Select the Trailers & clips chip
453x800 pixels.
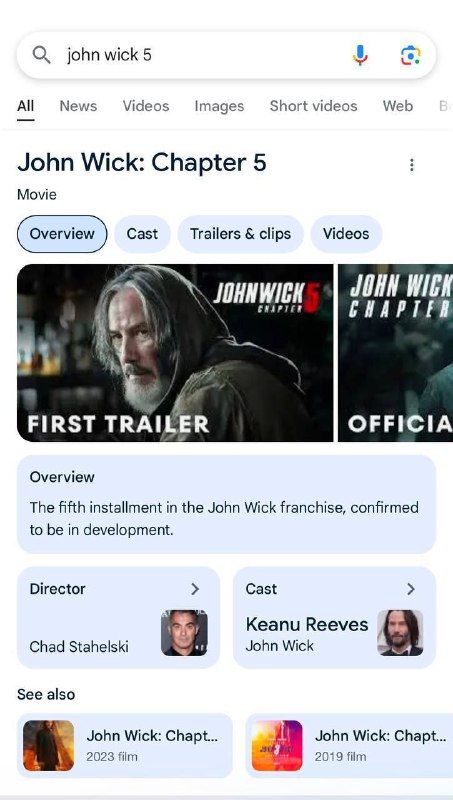[x=240, y=234]
